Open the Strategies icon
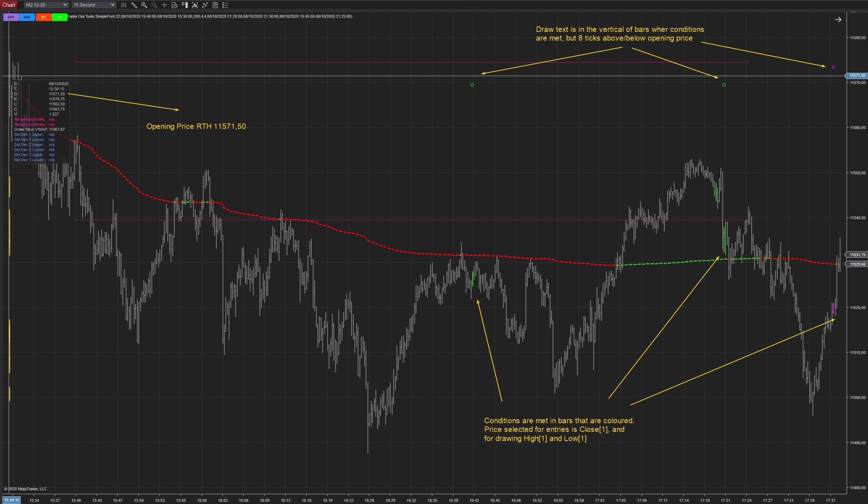Image resolution: width=868 pixels, height=504 pixels. [x=215, y=5]
